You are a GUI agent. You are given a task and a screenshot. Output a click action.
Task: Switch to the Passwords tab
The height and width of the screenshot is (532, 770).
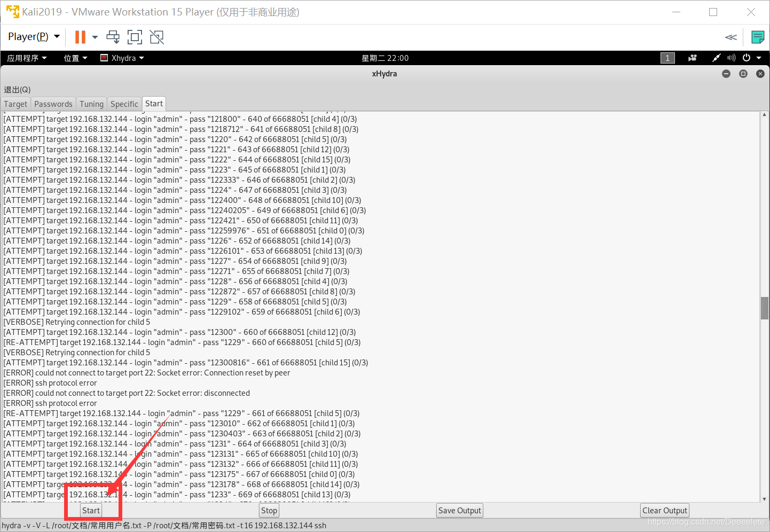coord(53,104)
